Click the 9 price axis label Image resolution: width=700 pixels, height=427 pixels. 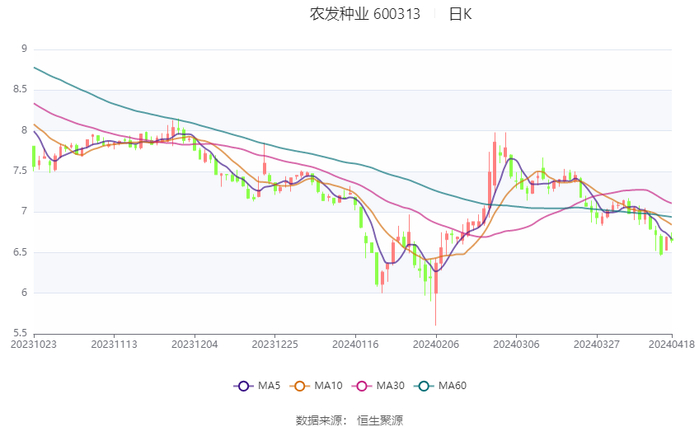23,48
